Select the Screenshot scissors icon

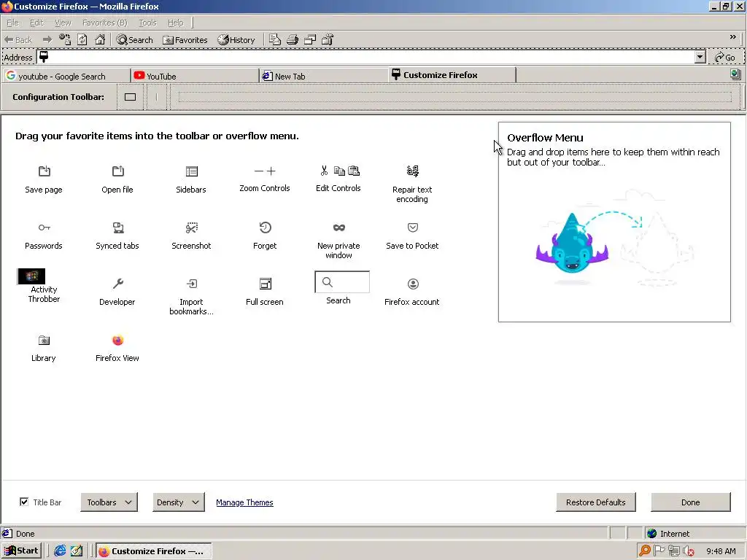(x=192, y=227)
